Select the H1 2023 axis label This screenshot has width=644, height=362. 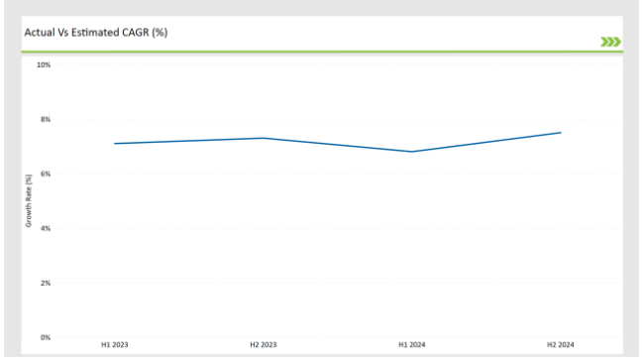pos(115,345)
